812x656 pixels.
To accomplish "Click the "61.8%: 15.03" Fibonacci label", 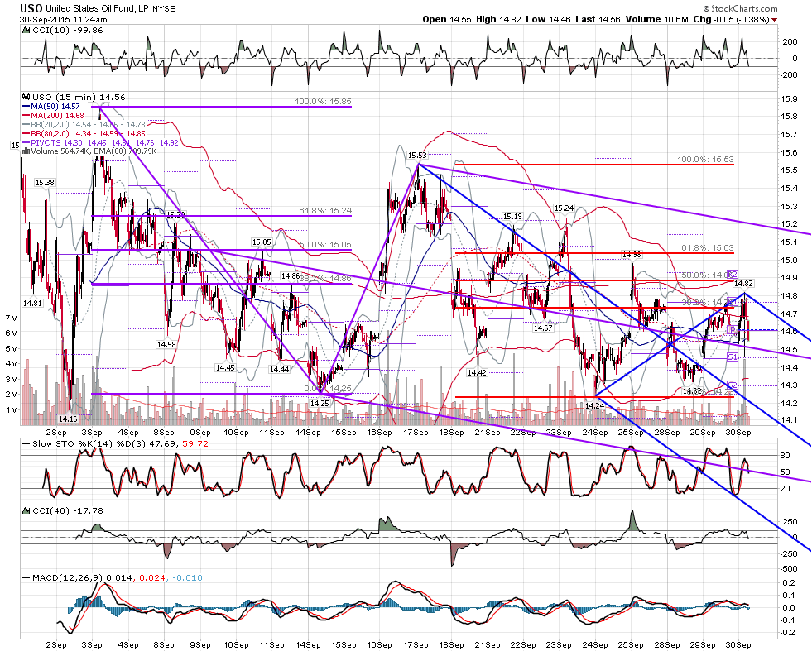I will click(x=708, y=248).
